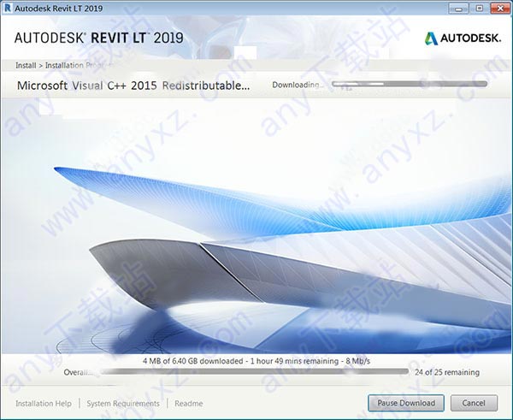
Task: Open the System Requirements link
Action: (123, 403)
